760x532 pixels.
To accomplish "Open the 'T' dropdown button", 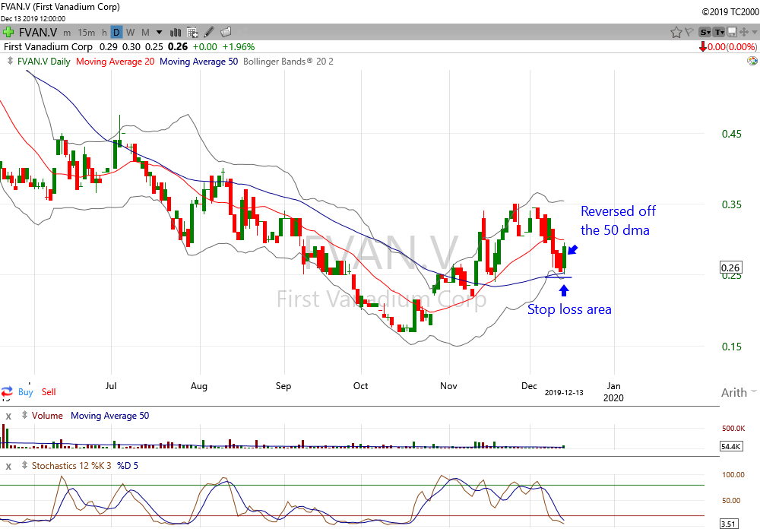I will pyautogui.click(x=719, y=33).
